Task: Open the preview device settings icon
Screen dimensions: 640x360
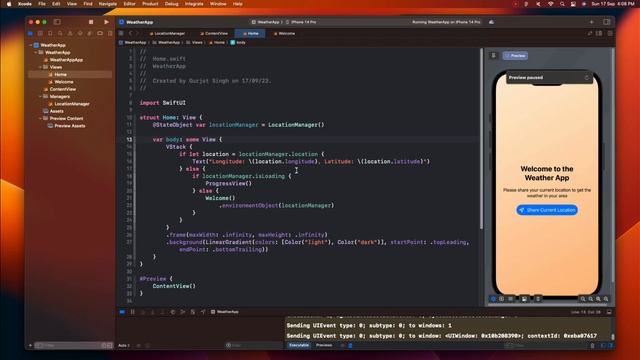Action: tap(524, 299)
